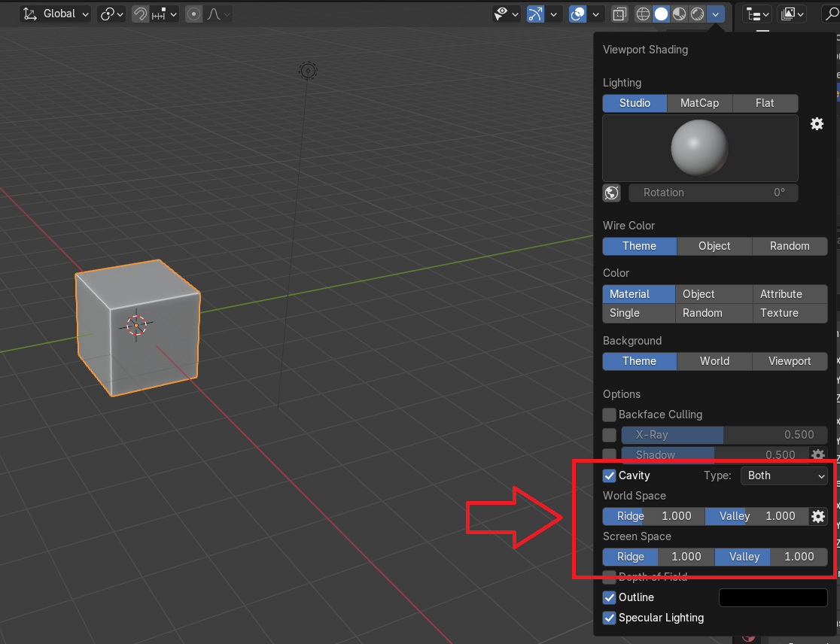
Task: Set Background to Theme
Action: point(640,361)
